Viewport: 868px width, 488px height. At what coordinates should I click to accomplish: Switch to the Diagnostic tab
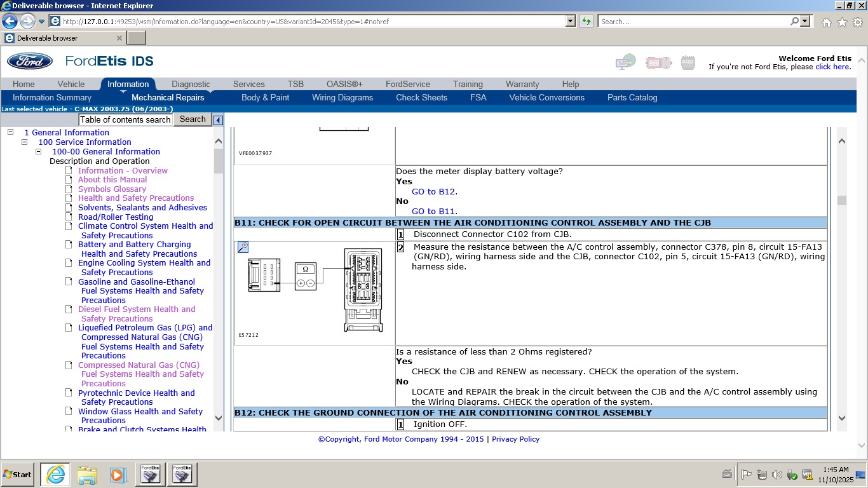click(x=191, y=84)
